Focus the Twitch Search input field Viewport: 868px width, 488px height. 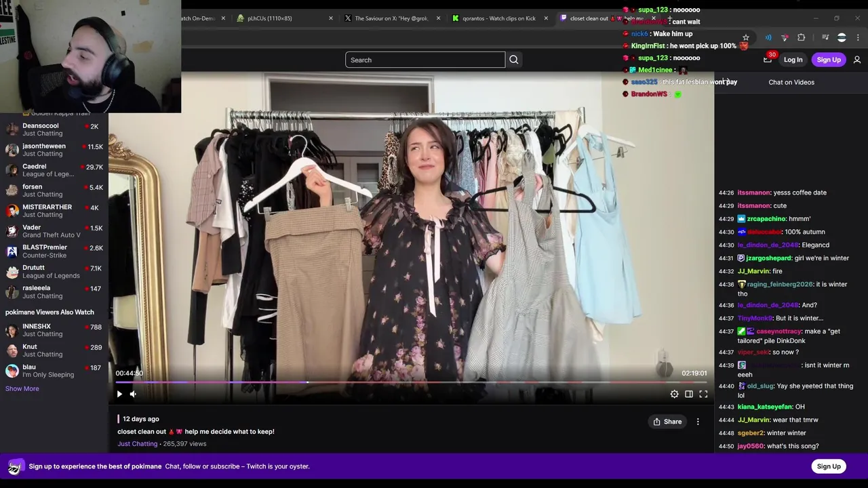425,60
